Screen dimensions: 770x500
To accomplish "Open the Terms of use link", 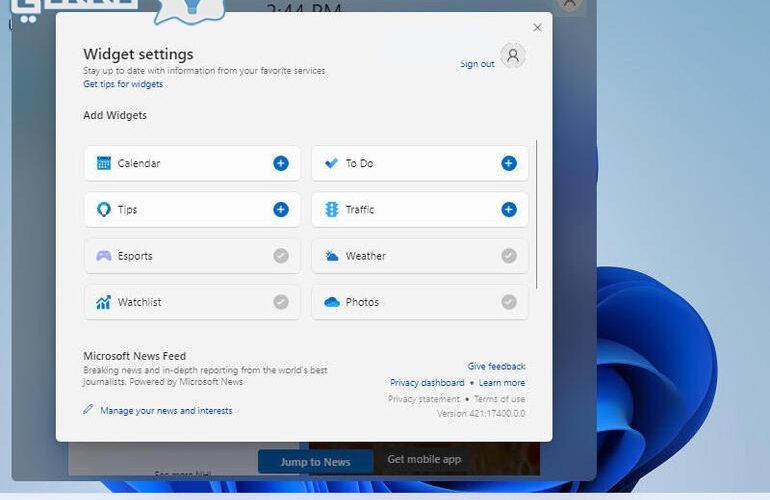I will (x=499, y=399).
